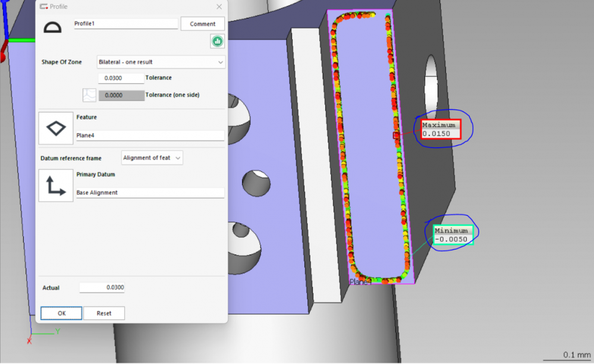Viewport: 594px width, 364px height.
Task: Click the tolerance zone curve icon
Action: [89, 95]
